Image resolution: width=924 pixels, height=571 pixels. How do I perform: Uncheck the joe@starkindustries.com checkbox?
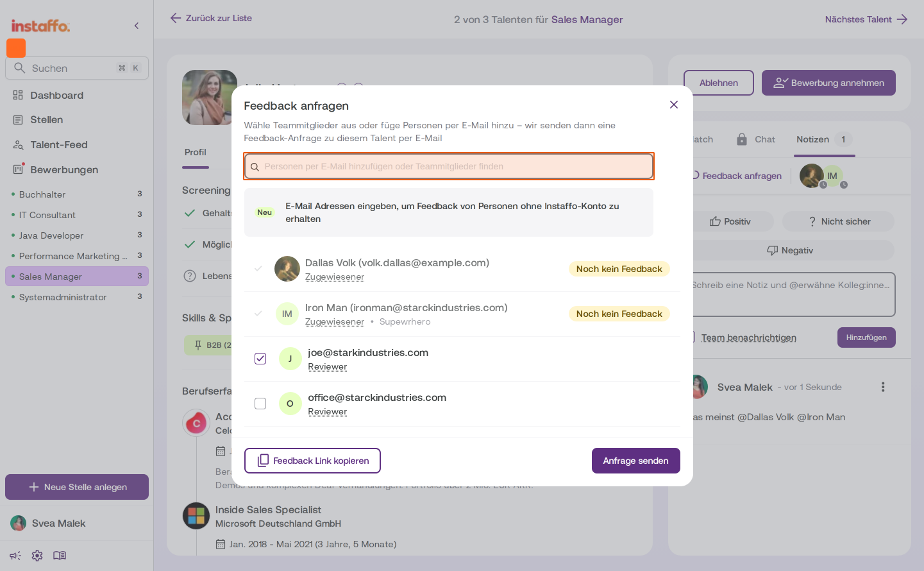pyautogui.click(x=260, y=359)
